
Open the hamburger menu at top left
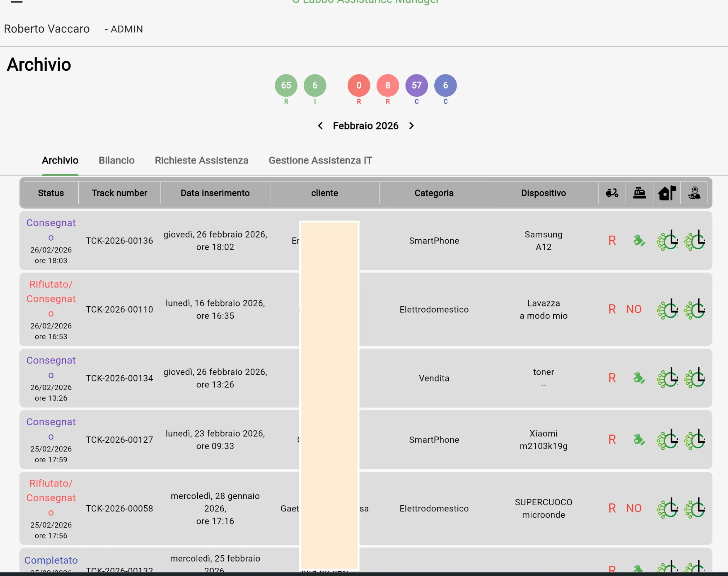pyautogui.click(x=17, y=1)
